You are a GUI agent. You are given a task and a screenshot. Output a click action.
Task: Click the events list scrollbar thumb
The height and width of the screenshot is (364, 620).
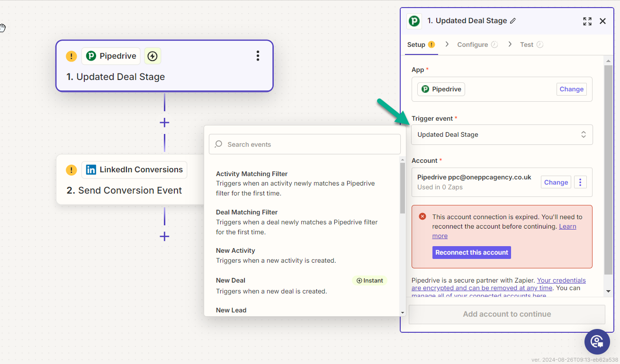click(403, 188)
